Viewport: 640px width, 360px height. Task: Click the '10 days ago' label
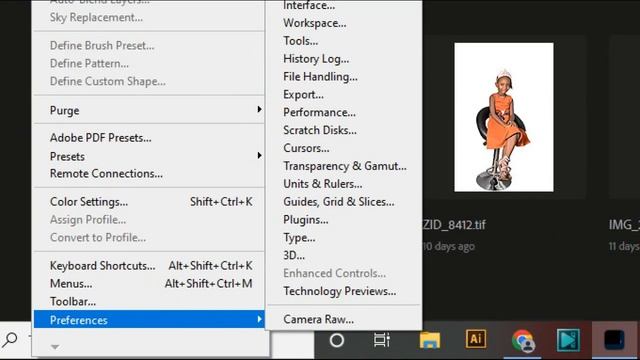coord(449,247)
